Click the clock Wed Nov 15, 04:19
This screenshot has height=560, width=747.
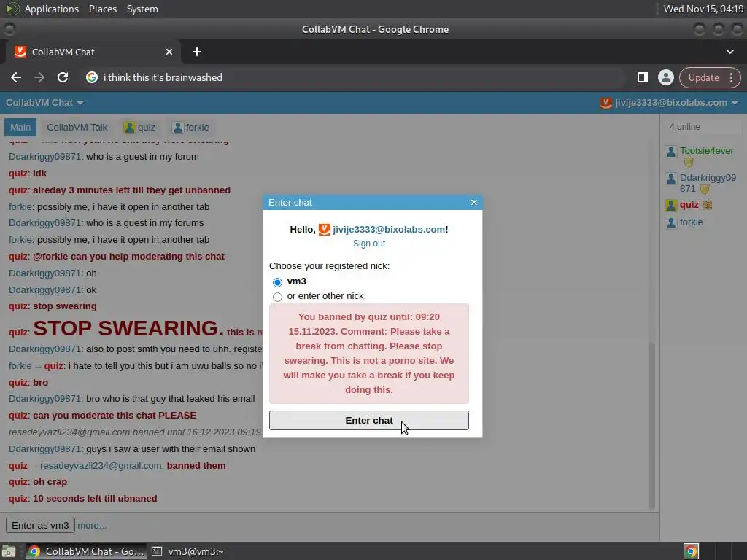point(703,9)
